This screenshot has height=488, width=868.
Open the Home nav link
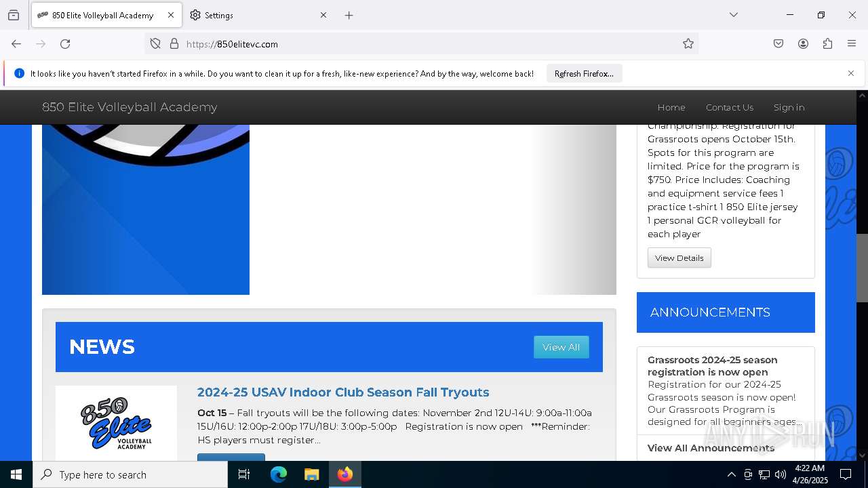click(x=671, y=107)
